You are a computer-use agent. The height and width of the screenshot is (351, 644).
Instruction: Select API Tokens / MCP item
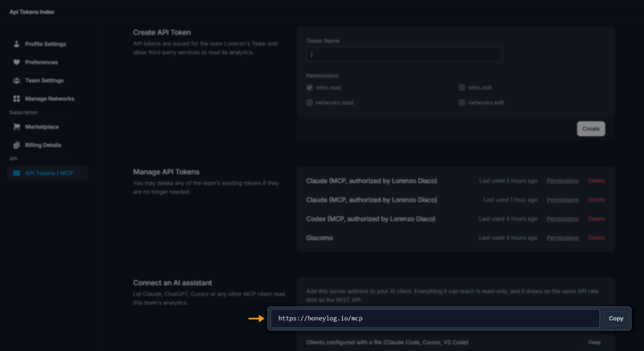pyautogui.click(x=47, y=173)
